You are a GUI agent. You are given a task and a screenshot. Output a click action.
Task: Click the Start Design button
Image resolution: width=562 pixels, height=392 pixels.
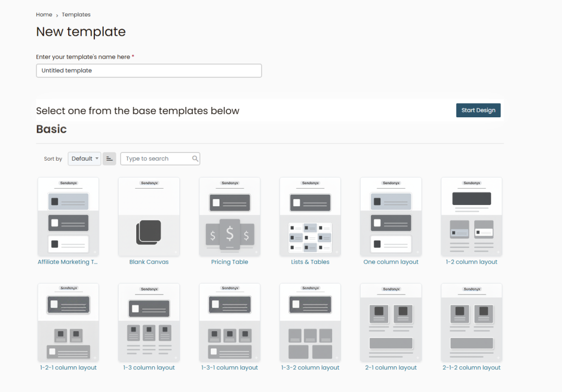[x=478, y=110]
